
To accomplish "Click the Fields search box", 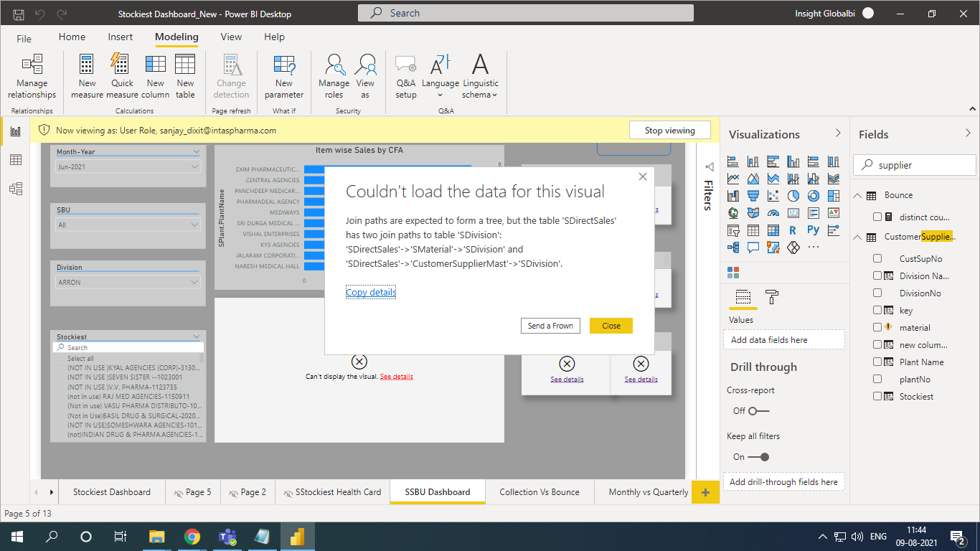I will pyautogui.click(x=915, y=165).
